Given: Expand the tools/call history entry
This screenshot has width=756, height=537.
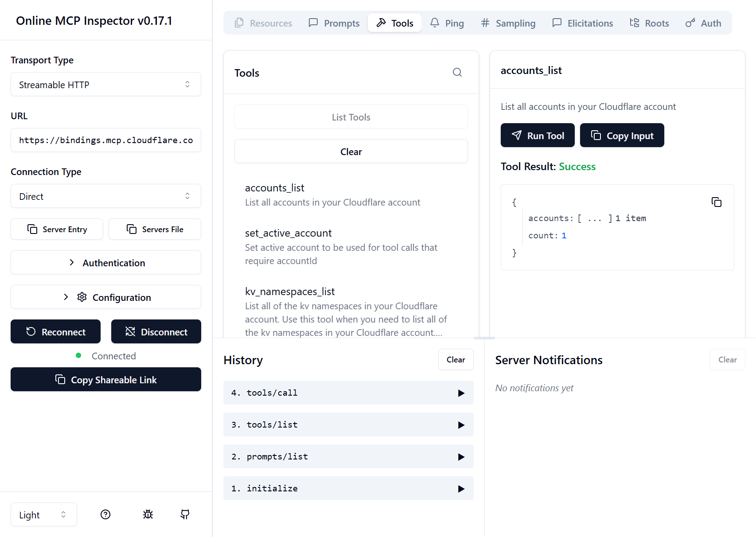Looking at the screenshot, I should [348, 393].
